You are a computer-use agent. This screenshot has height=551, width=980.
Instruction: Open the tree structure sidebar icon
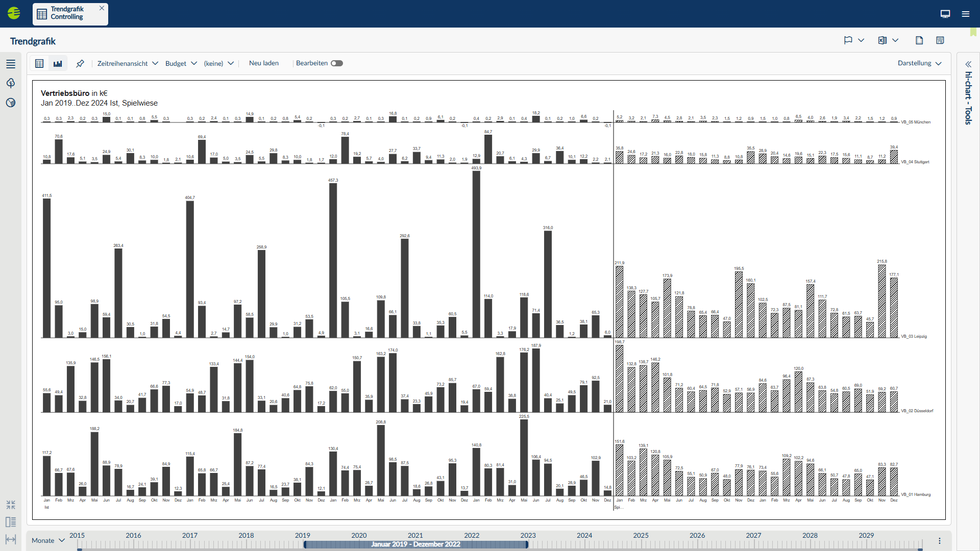click(11, 83)
